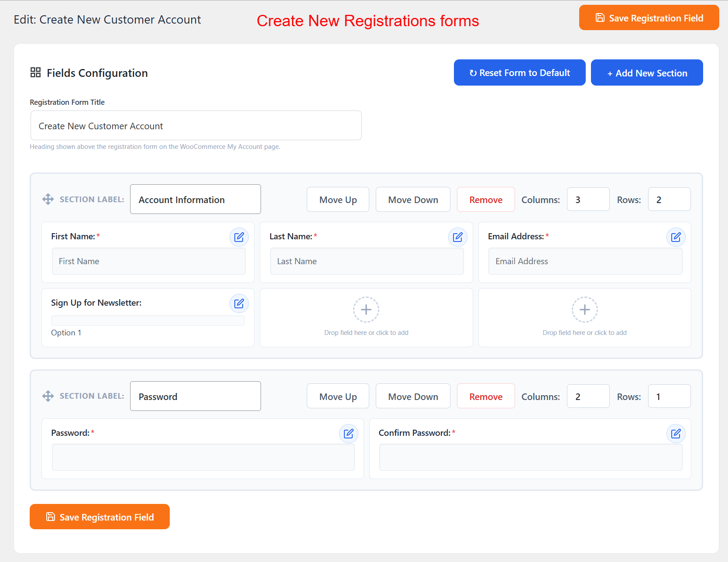Edit the First Name field via pencil icon
The width and height of the screenshot is (728, 562).
point(239,237)
